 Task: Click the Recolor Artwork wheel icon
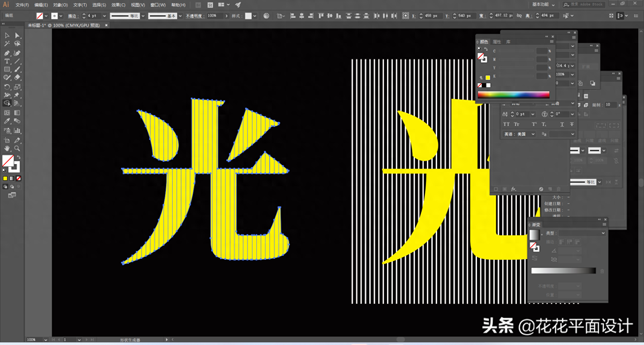point(266,16)
